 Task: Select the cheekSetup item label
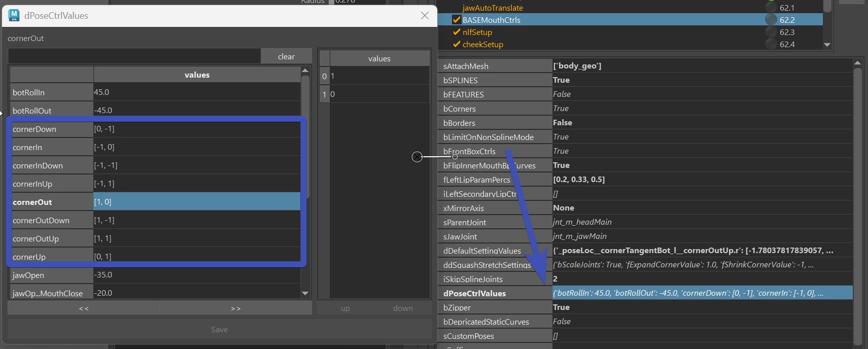tap(483, 44)
